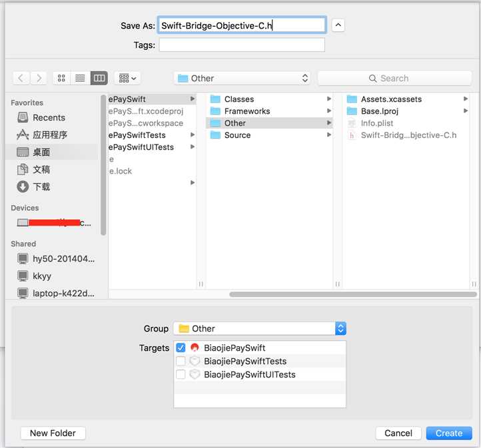Image resolution: width=481 pixels, height=448 pixels.
Task: Click the e.lock file entry
Action: click(x=121, y=171)
